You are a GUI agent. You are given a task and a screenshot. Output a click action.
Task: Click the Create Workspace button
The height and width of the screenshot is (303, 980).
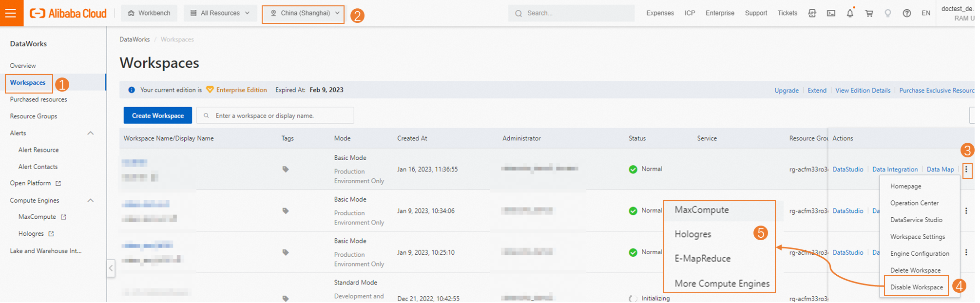(x=158, y=115)
